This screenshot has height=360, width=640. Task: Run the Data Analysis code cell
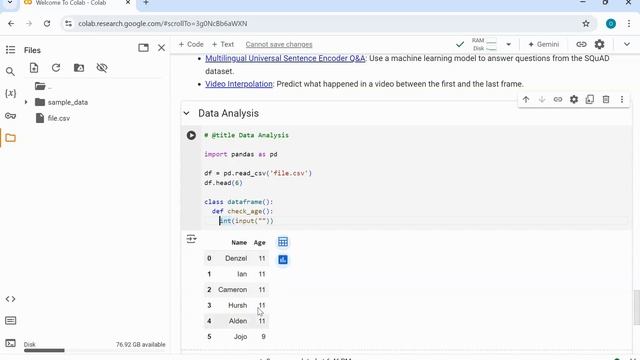point(191,135)
